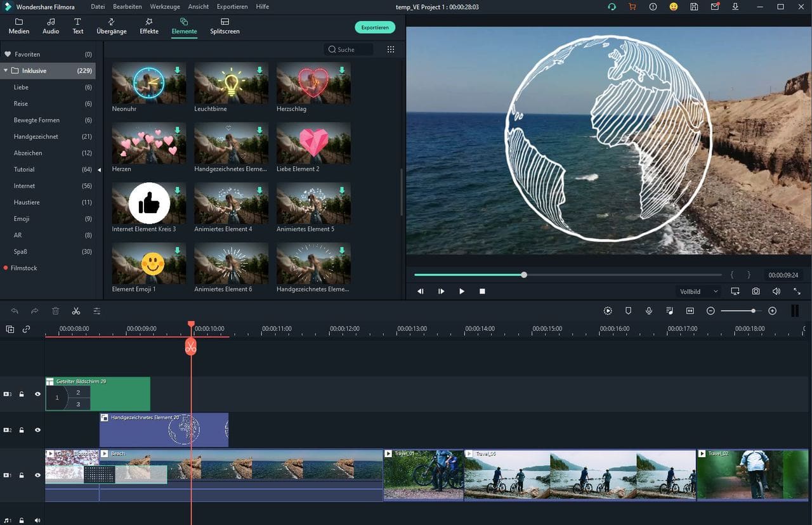This screenshot has height=525, width=812.
Task: Switch element library to grid view icon
Action: click(391, 49)
